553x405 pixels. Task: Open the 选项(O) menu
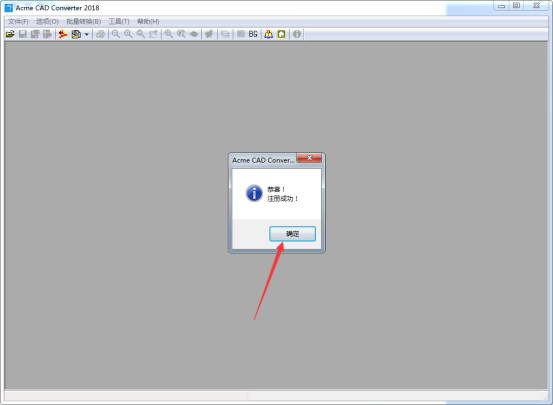pyautogui.click(x=47, y=22)
